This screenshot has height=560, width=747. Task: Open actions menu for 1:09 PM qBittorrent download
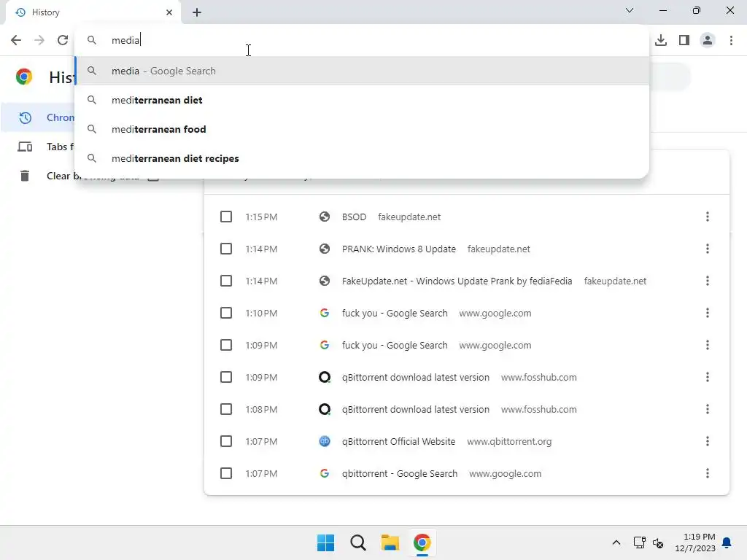(708, 377)
